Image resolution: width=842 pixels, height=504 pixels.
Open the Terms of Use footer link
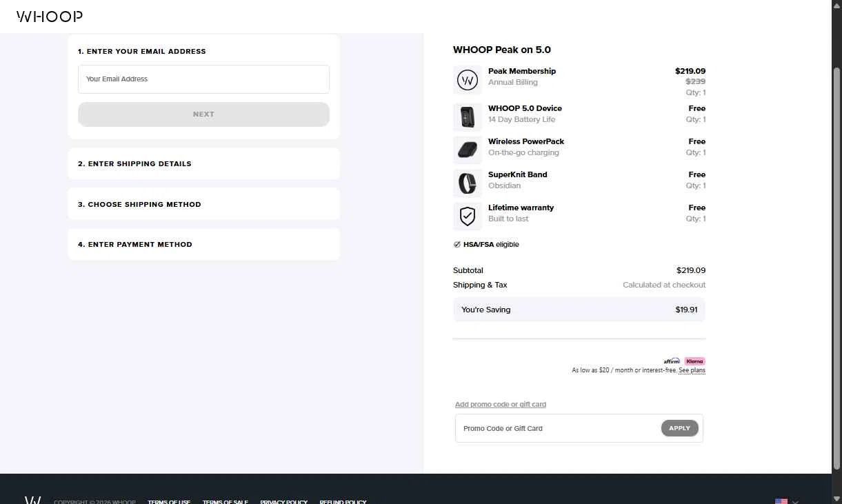169,502
